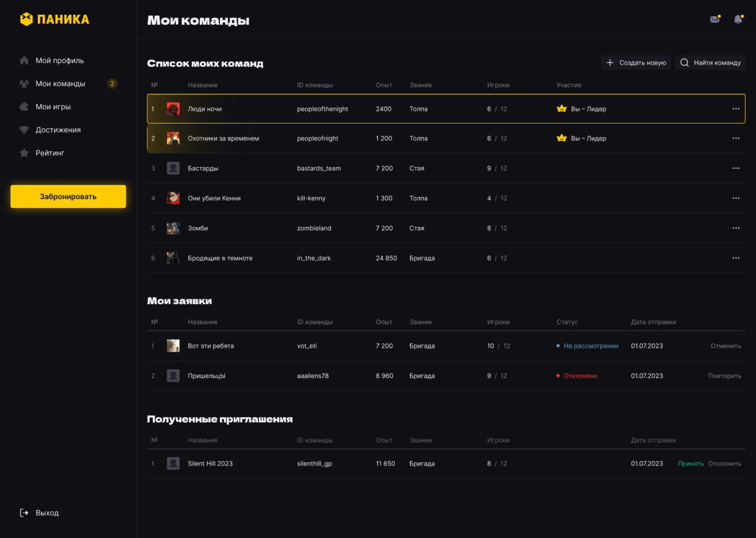Click Повторить for Пришельцы request
756x538 pixels.
724,376
